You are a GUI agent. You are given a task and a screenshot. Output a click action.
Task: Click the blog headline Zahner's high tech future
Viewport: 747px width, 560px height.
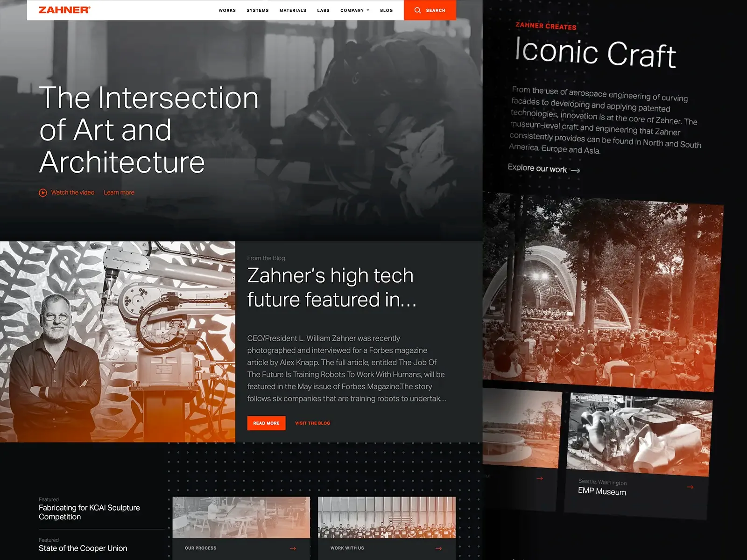pos(331,287)
